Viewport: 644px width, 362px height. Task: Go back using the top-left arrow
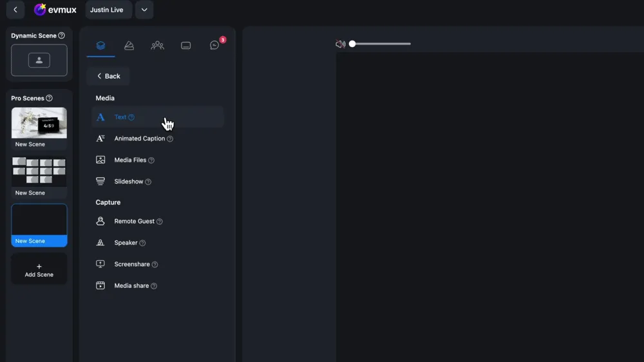[15, 10]
